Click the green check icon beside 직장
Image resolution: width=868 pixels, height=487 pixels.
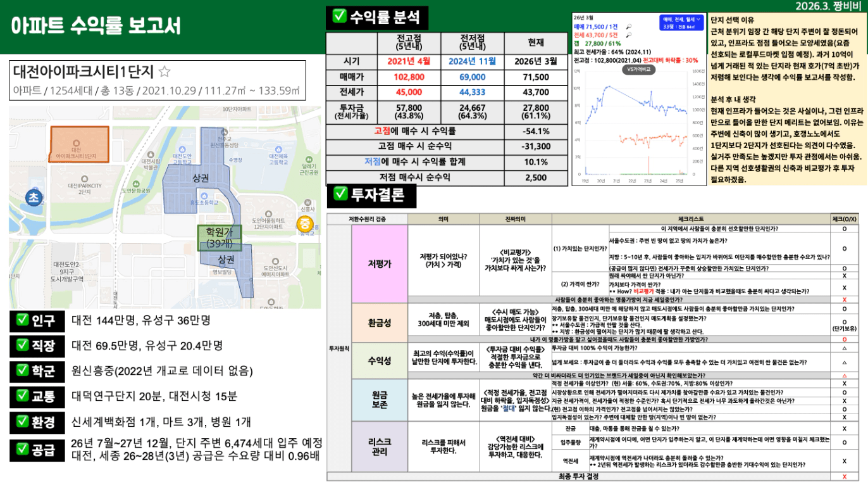[x=22, y=346]
